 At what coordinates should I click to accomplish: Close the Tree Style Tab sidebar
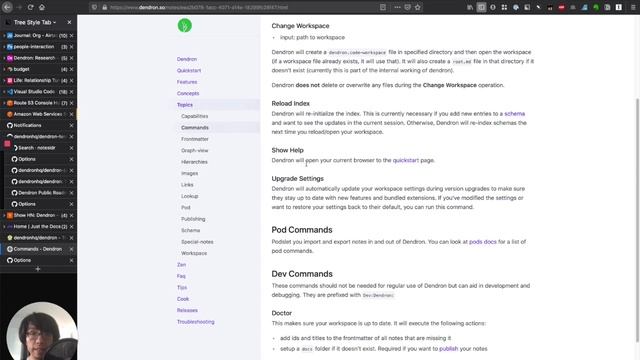tap(69, 22)
